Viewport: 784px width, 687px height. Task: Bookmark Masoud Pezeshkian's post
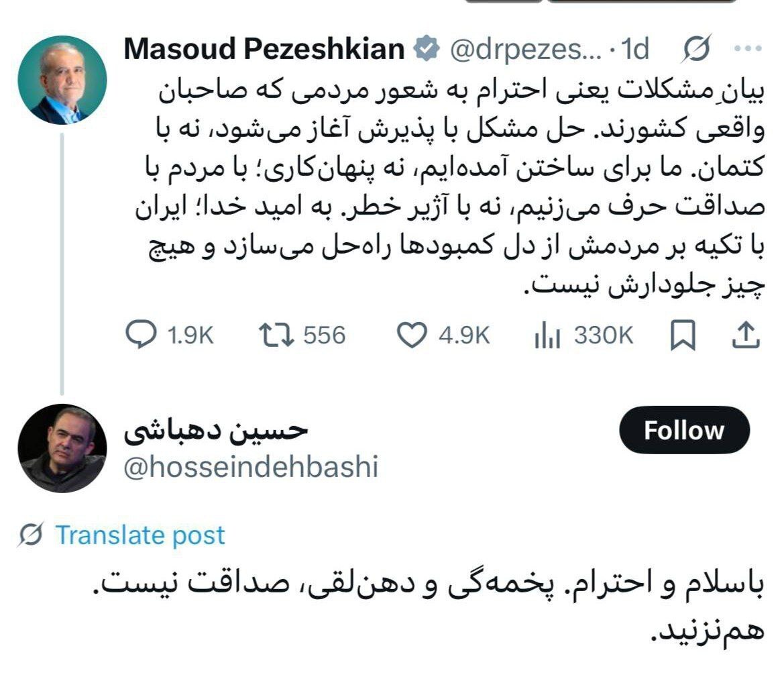pos(683,335)
